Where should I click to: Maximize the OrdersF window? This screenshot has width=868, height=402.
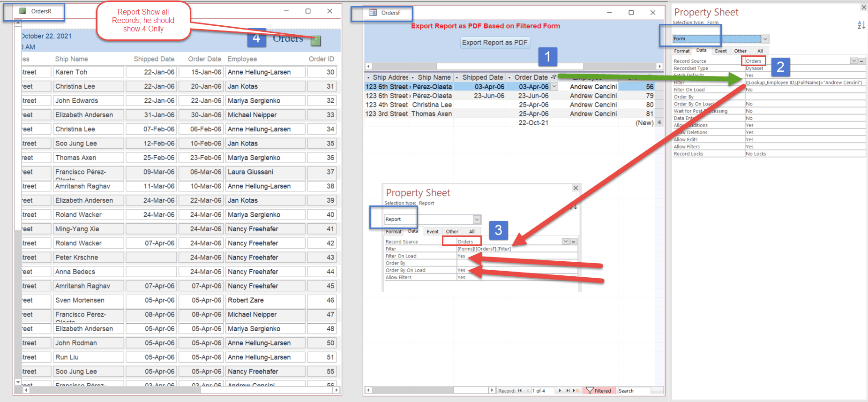[631, 13]
